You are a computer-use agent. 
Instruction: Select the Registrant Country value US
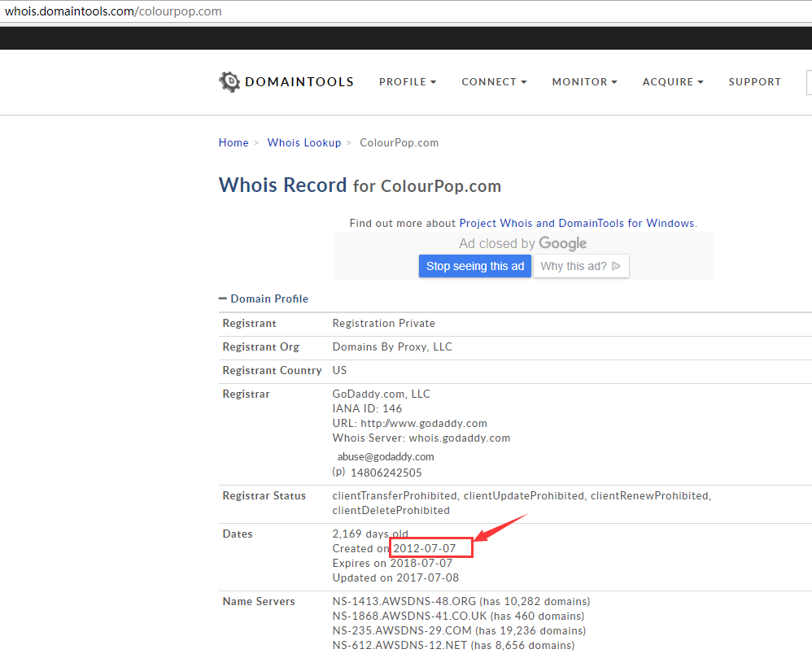pos(340,370)
